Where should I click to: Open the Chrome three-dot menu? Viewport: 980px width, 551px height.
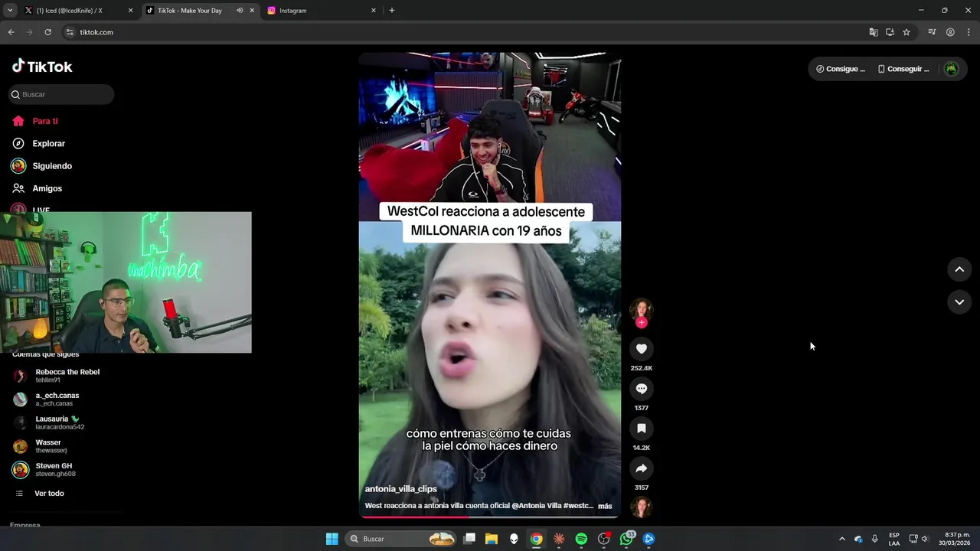click(969, 32)
